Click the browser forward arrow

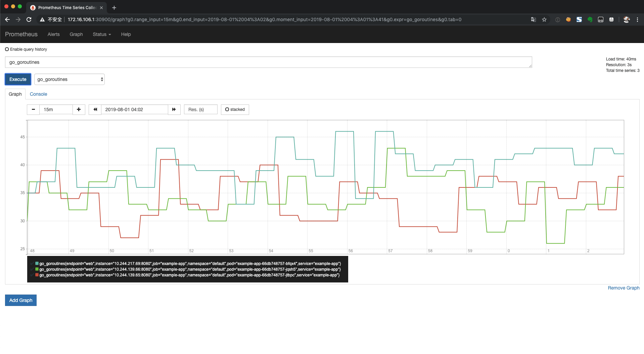18,19
